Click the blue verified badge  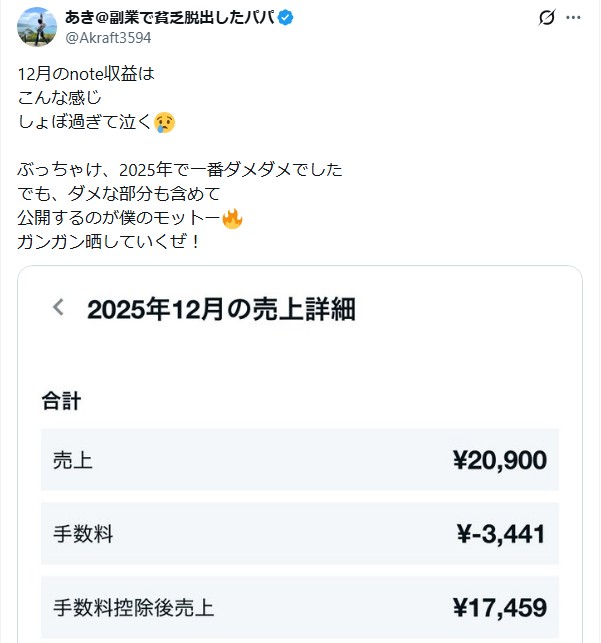point(285,18)
